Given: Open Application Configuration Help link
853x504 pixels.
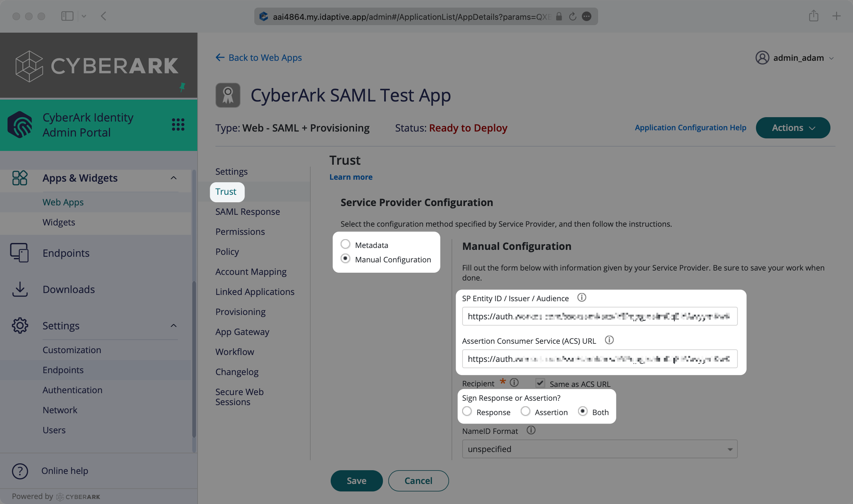Looking at the screenshot, I should (x=690, y=128).
